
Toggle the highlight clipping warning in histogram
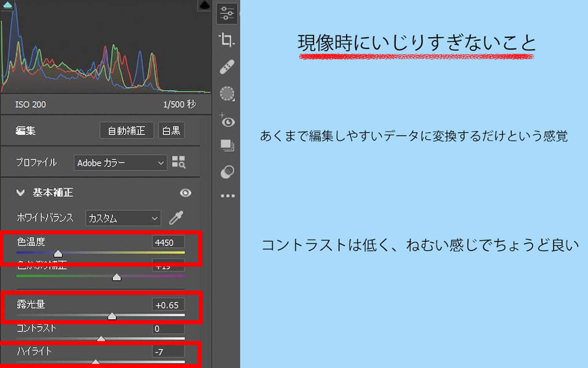click(204, 5)
